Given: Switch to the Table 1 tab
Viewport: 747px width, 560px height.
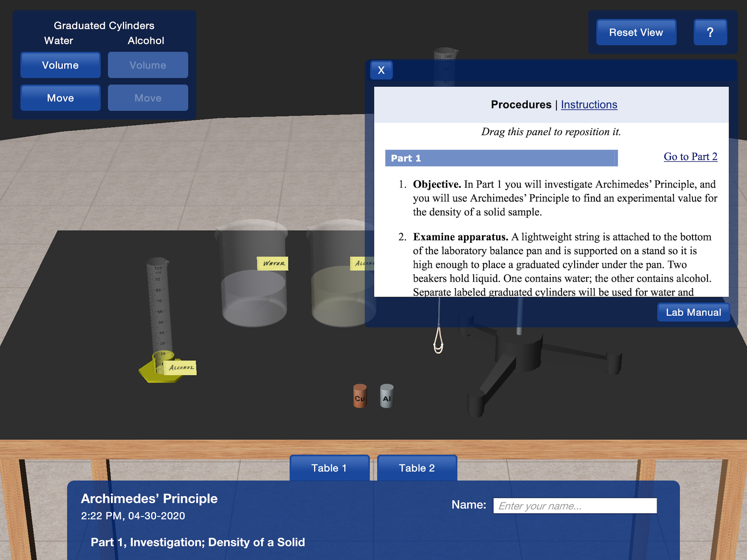Looking at the screenshot, I should point(329,468).
